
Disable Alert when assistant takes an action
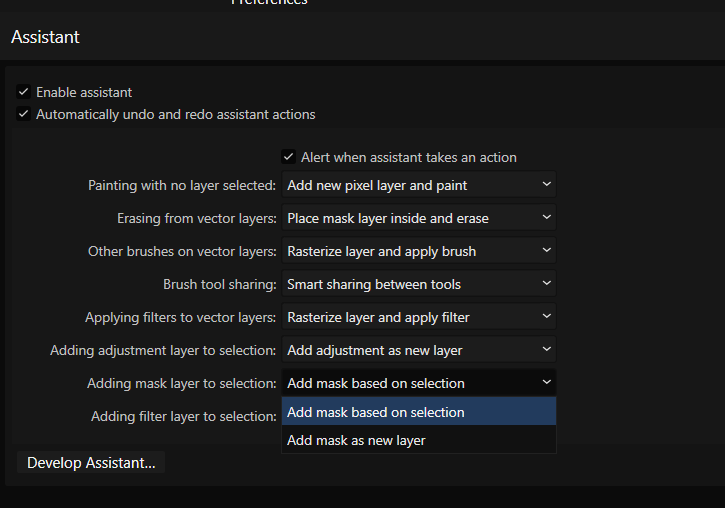click(x=288, y=157)
